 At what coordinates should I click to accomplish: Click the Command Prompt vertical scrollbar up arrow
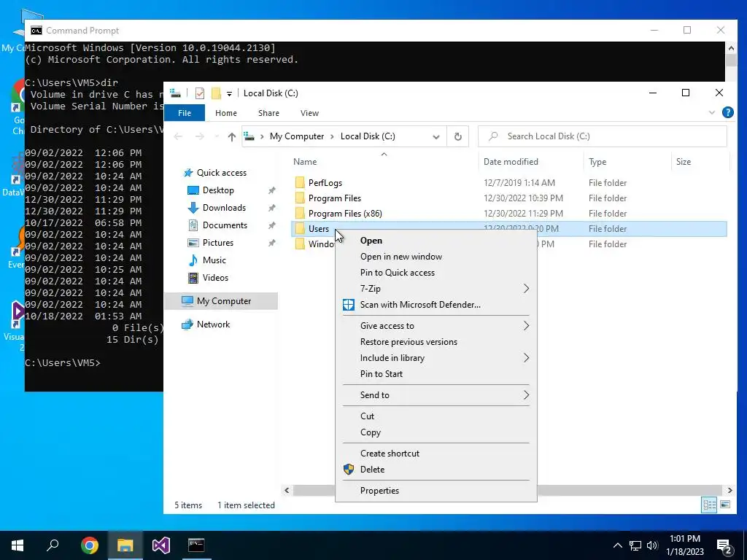(x=731, y=47)
